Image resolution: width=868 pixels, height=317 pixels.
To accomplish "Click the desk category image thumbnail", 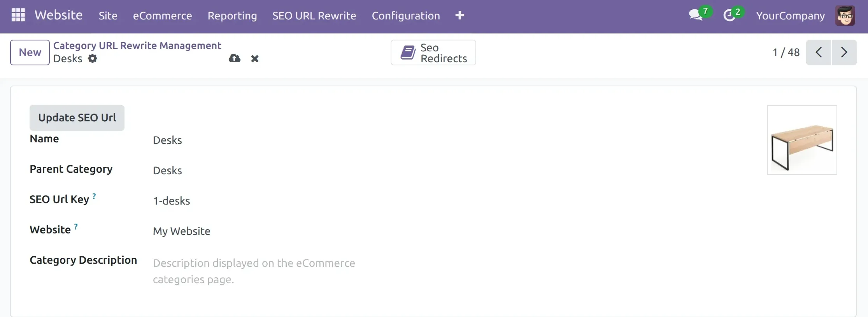I will (802, 140).
